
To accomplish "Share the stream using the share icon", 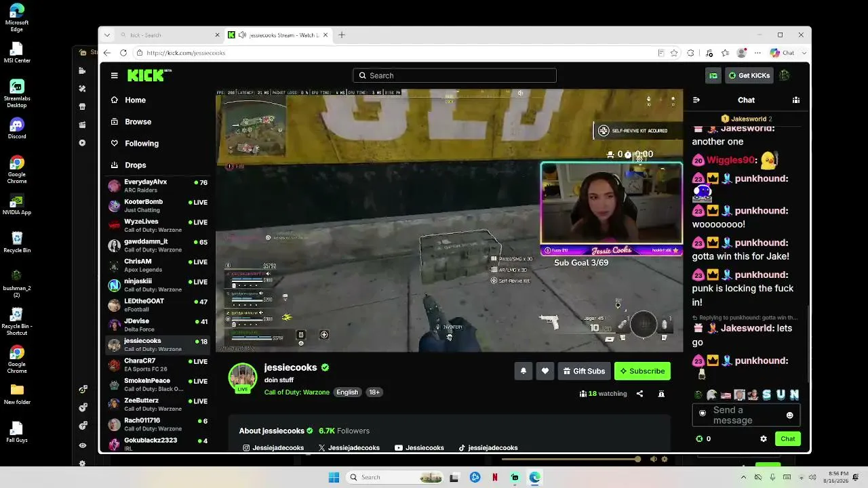I will pos(639,393).
